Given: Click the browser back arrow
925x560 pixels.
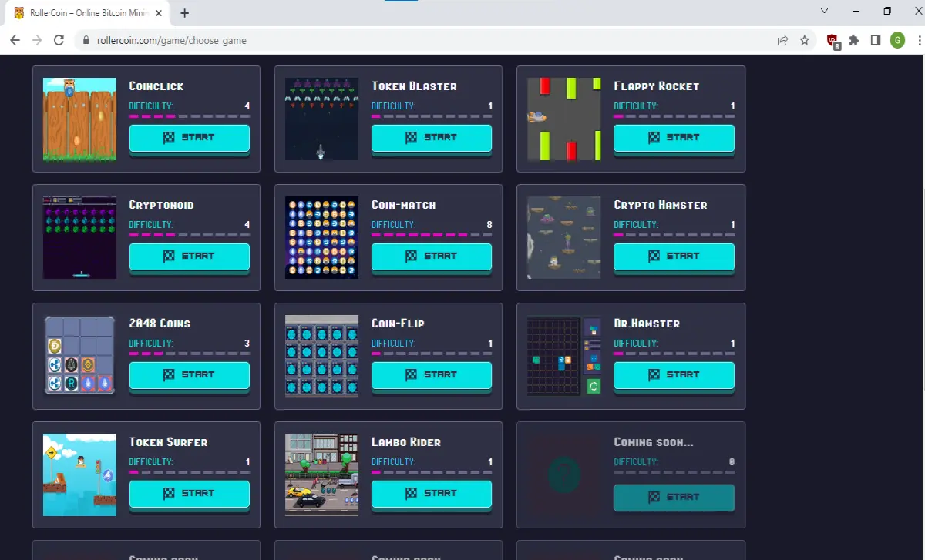Looking at the screenshot, I should 15,40.
